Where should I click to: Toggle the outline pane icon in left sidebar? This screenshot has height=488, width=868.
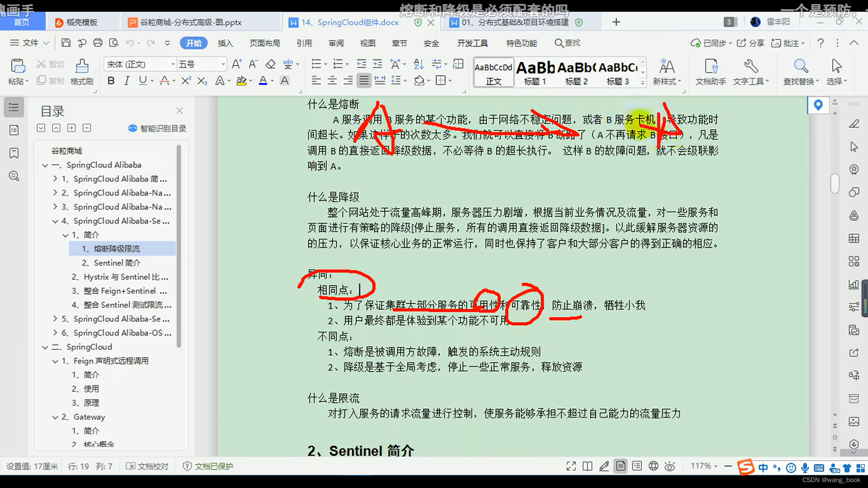click(x=14, y=108)
